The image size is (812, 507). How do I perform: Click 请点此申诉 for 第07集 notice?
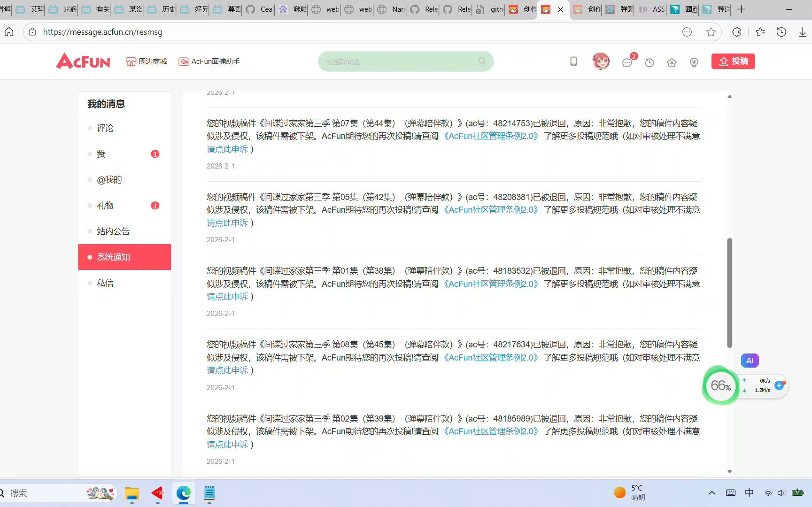click(227, 149)
